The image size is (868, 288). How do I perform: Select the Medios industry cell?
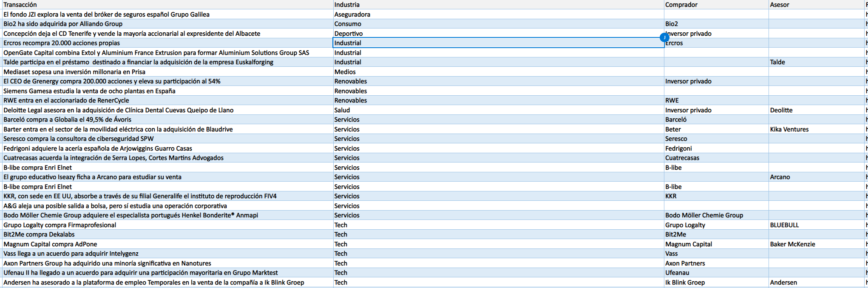pyautogui.click(x=499, y=72)
